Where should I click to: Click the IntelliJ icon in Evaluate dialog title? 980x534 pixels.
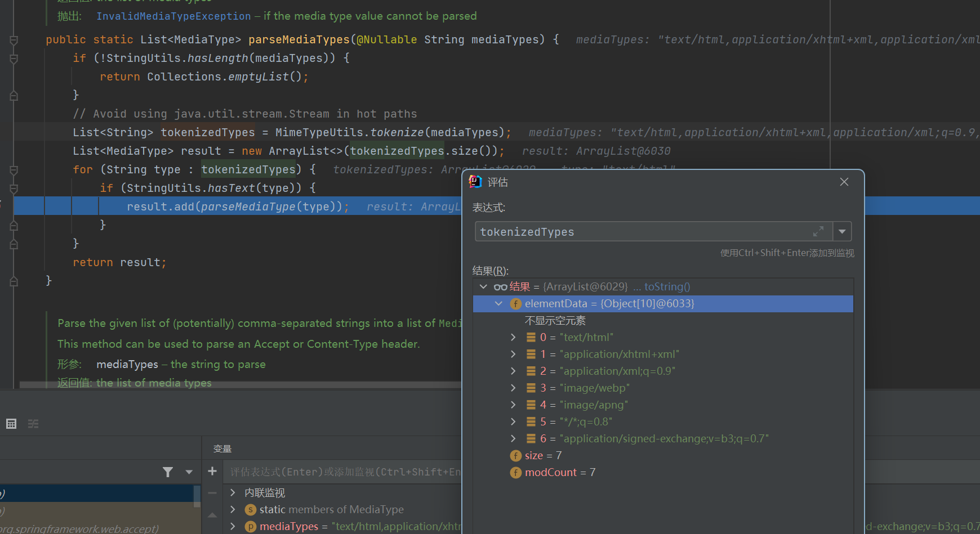pos(475,181)
